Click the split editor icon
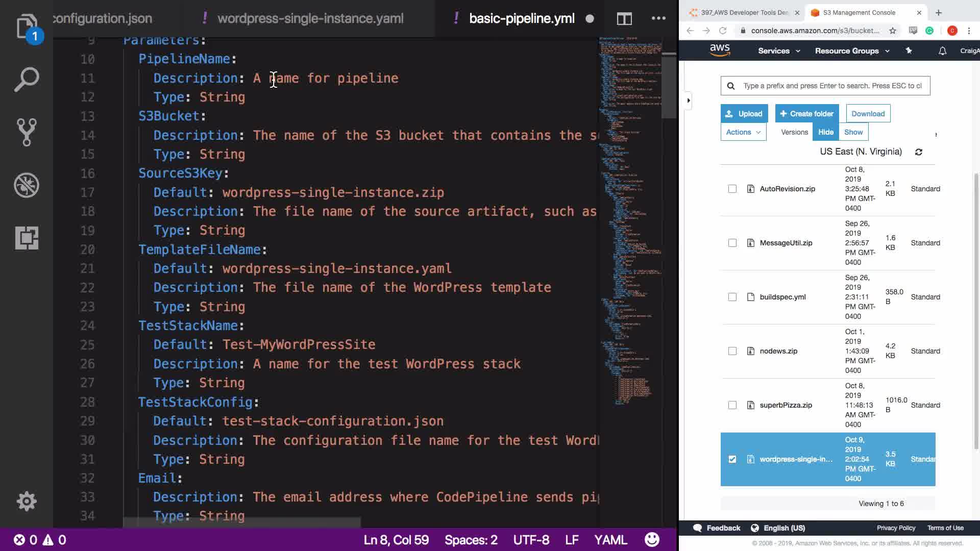The height and width of the screenshot is (551, 980). point(624,19)
